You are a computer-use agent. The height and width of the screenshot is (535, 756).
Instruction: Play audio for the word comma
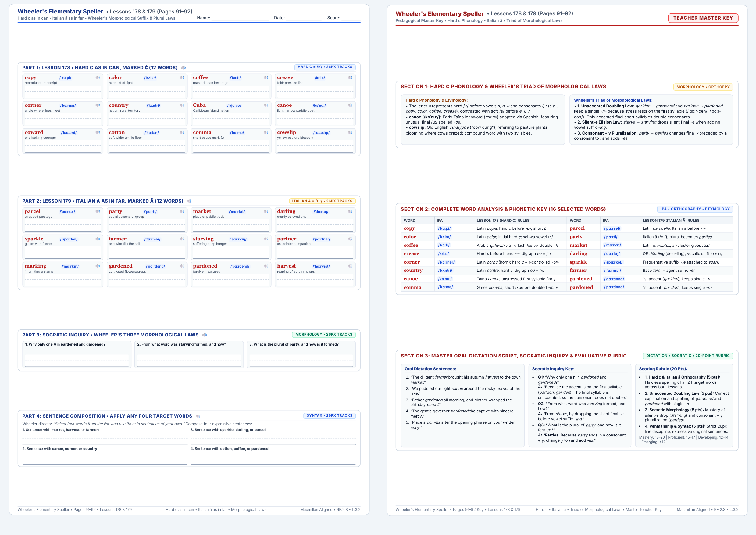pyautogui.click(x=266, y=132)
